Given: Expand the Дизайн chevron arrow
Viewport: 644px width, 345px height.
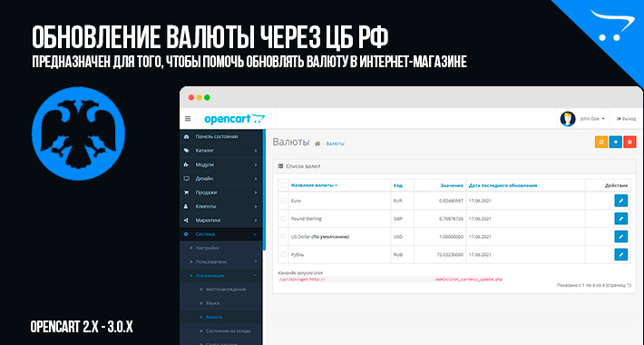Looking at the screenshot, I should (x=256, y=179).
